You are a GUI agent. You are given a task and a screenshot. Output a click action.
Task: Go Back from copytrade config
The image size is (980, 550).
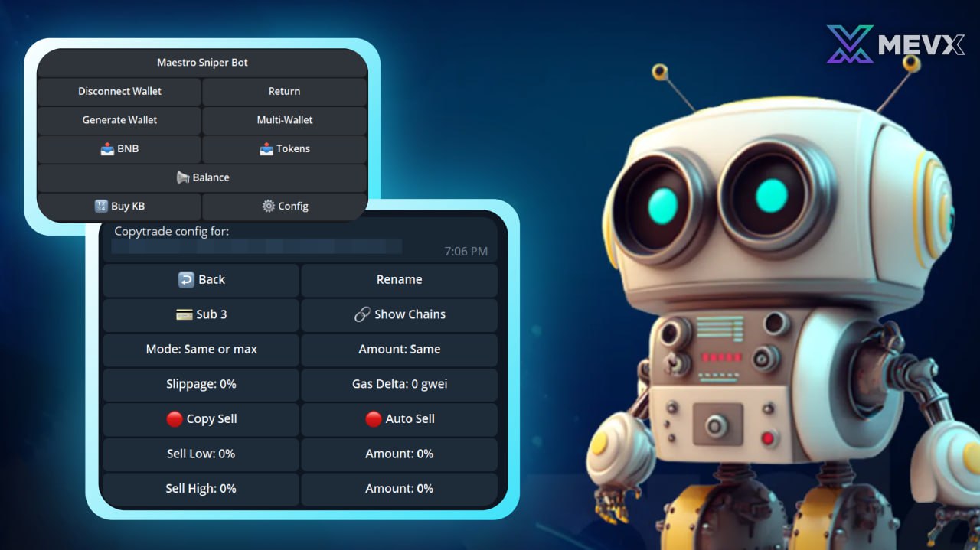point(201,280)
